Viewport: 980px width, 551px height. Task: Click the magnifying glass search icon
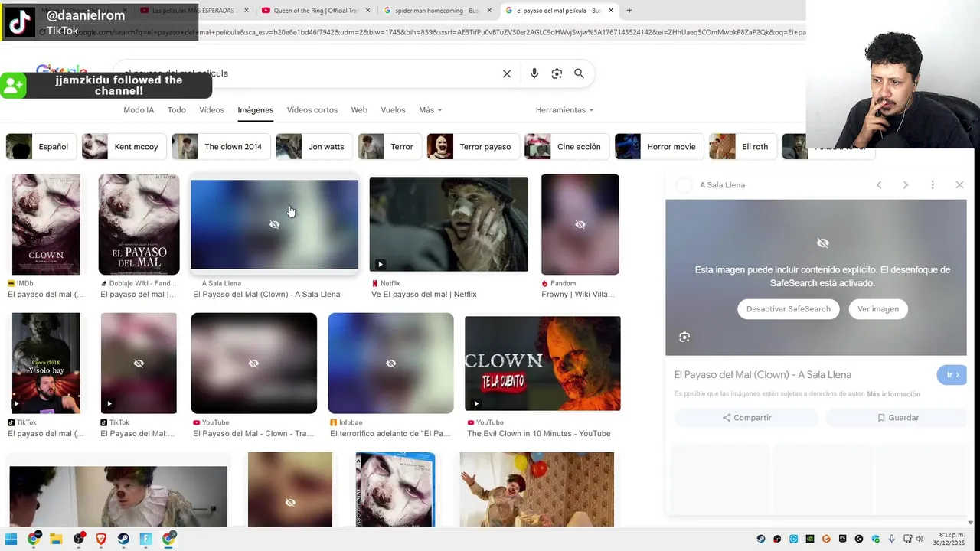580,73
